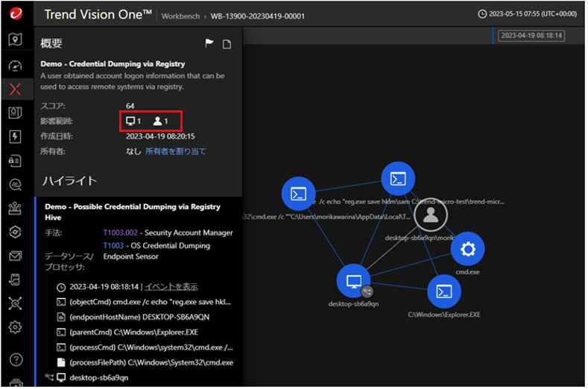Click the イベントを表示 link

pos(171,286)
